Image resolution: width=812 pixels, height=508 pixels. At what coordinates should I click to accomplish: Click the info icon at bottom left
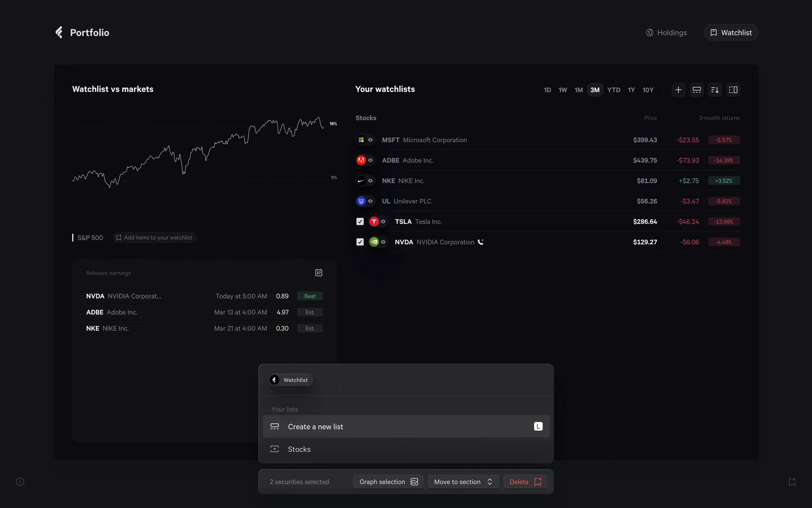[x=20, y=482]
